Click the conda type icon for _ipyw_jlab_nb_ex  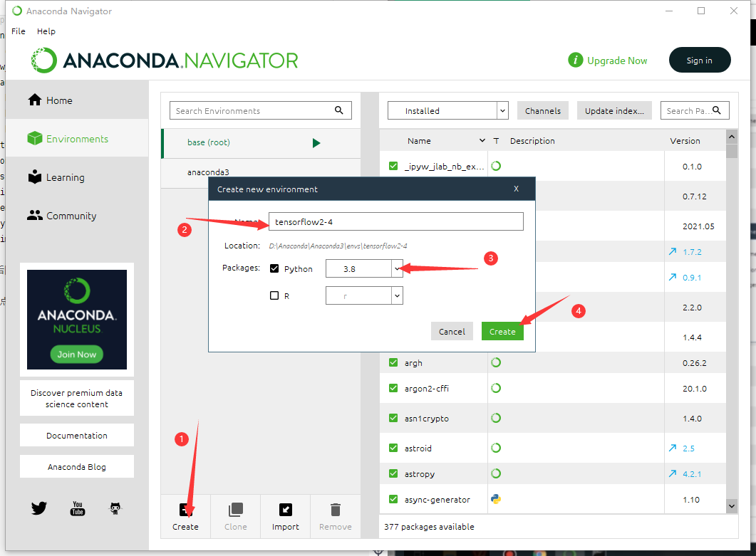coord(496,166)
